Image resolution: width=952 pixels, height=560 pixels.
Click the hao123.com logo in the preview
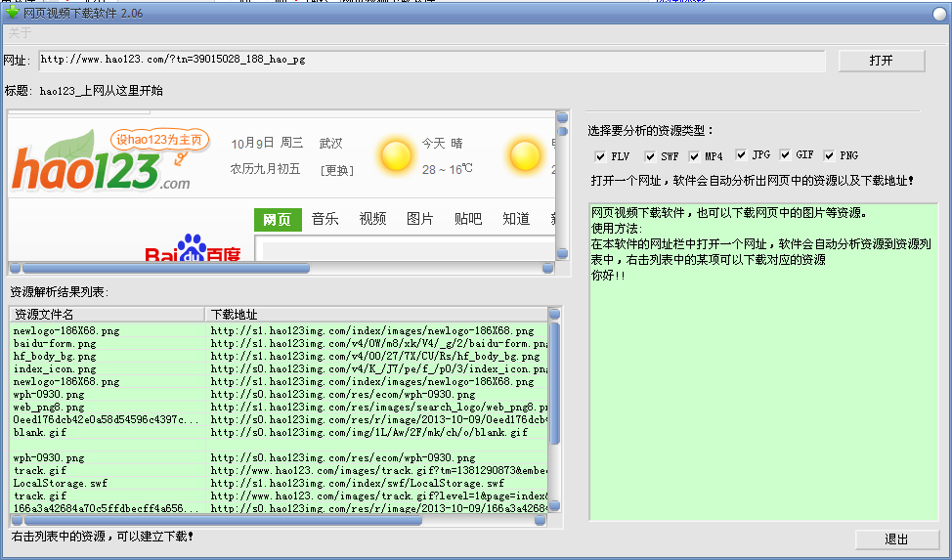(101, 161)
